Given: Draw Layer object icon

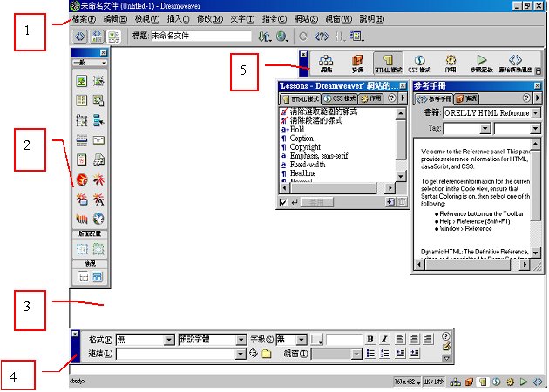Looking at the screenshot, I should tap(82, 121).
